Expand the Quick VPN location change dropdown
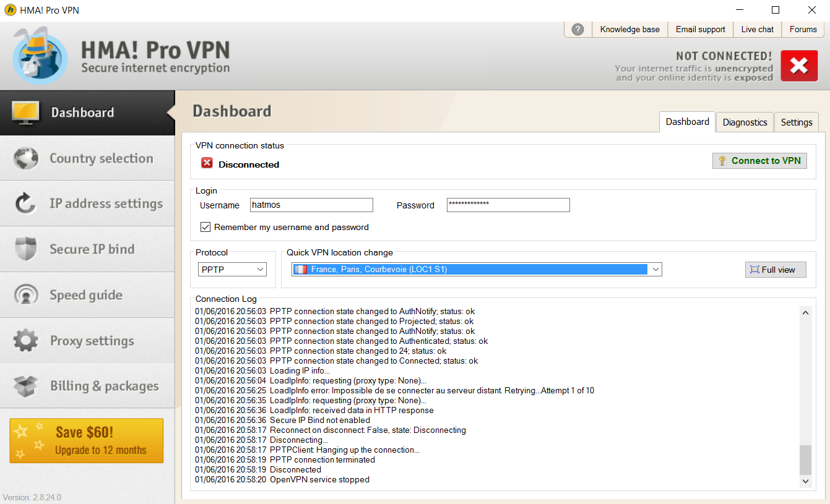The height and width of the screenshot is (504, 830). [656, 270]
